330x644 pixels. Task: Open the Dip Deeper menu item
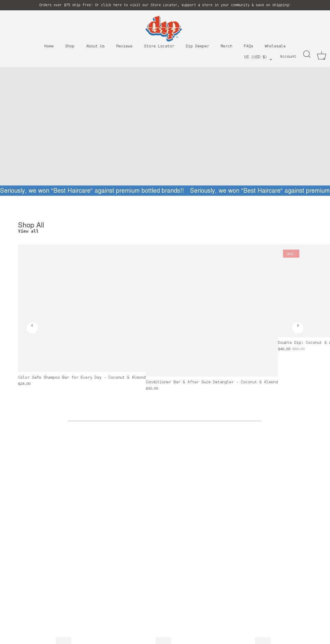(x=197, y=46)
